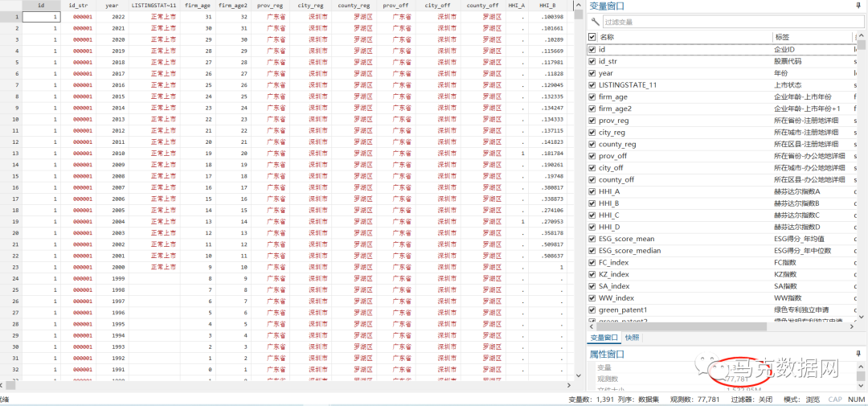The height and width of the screenshot is (406, 868).
Task: Click the 所在城市-办公地地详细 label in variable list
Action: pyautogui.click(x=810, y=168)
